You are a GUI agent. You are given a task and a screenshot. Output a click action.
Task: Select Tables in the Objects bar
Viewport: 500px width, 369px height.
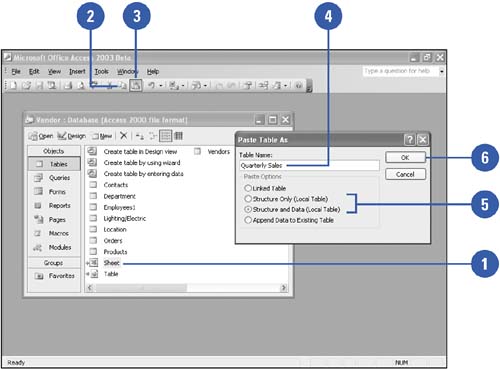[54, 164]
